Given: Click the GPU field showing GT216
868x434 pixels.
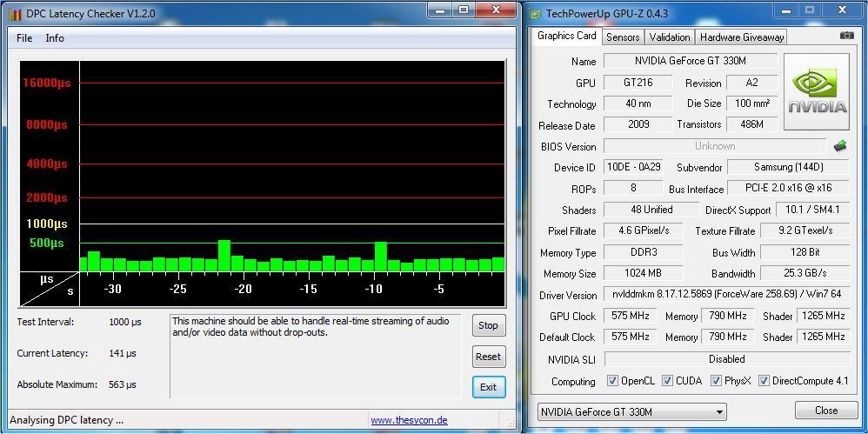Looking at the screenshot, I should tap(638, 83).
